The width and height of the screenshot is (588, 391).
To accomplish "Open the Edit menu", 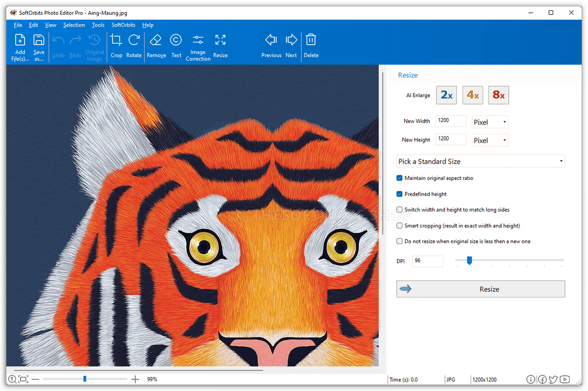I will [x=33, y=25].
